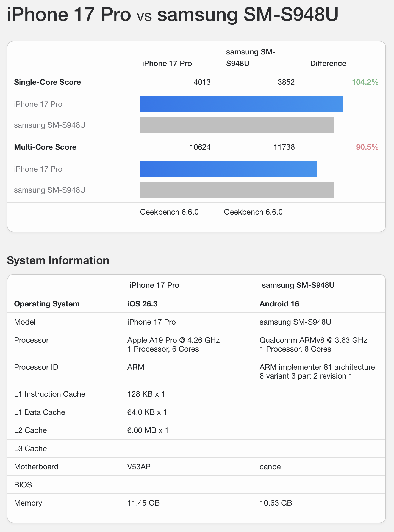The width and height of the screenshot is (394, 532).
Task: Click the Memory row label
Action: [28, 503]
